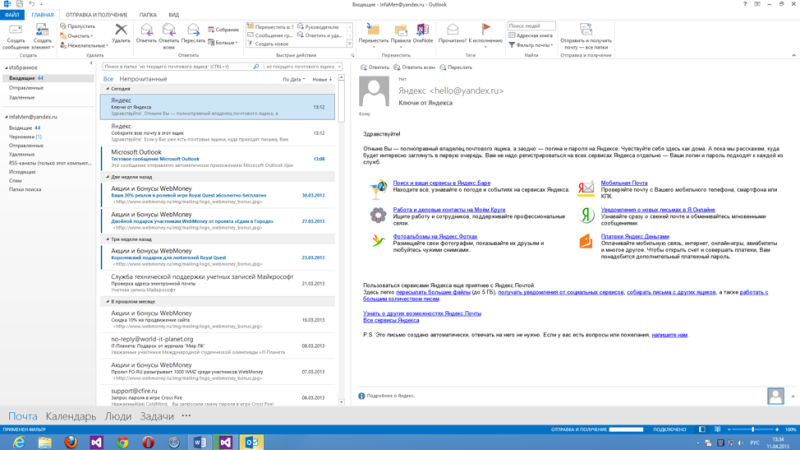Open Мобильная Почта link in email
This screenshot has width=800, height=450.
tap(621, 184)
